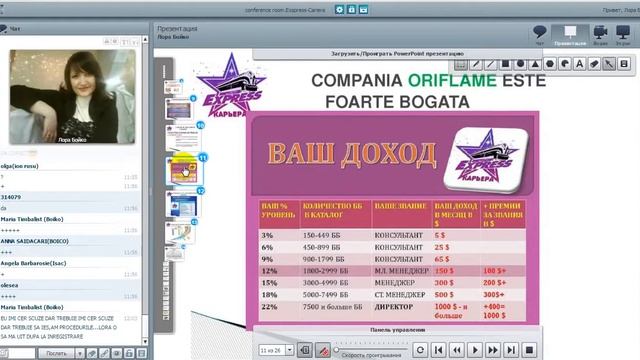
Task: Toggle the chat lock icon
Action: (x=129, y=353)
